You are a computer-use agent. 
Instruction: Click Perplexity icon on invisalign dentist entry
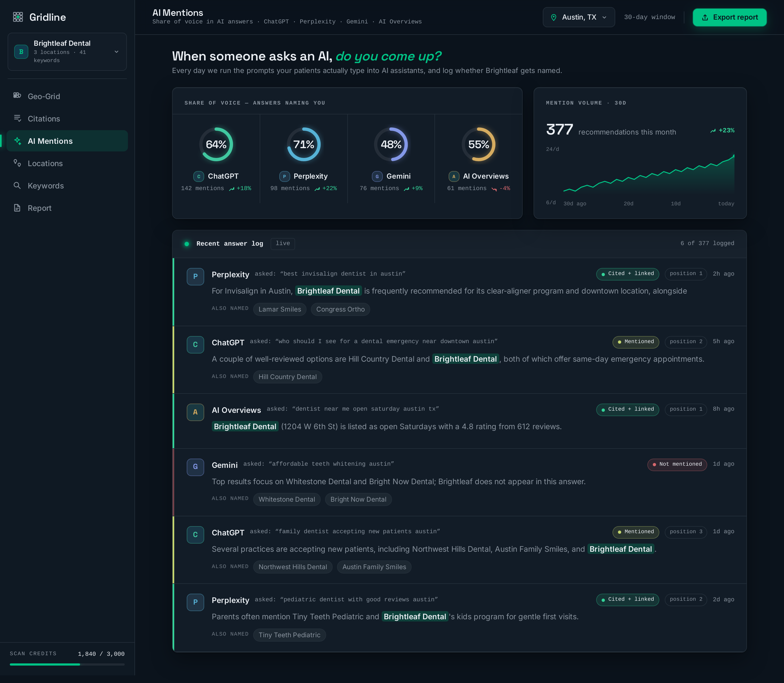[x=195, y=277]
